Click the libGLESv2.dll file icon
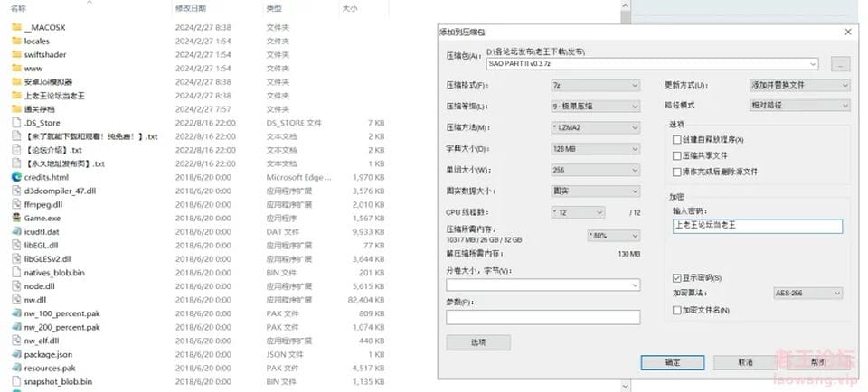 click(x=16, y=258)
